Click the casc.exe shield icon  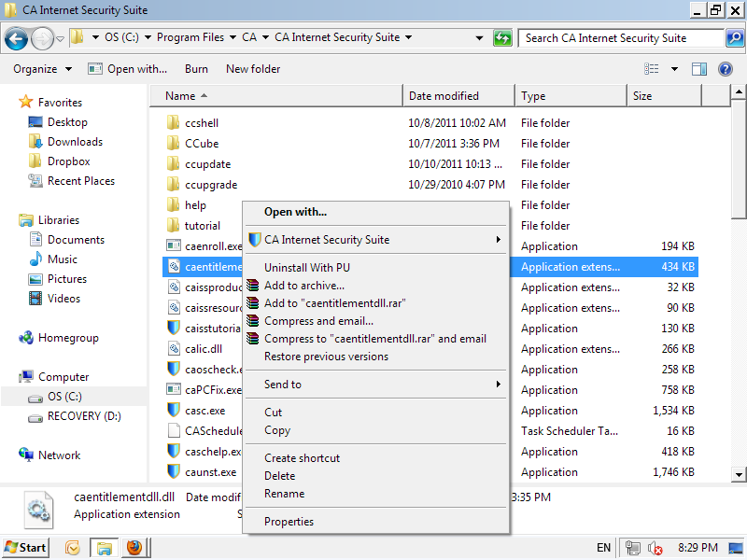tap(173, 410)
